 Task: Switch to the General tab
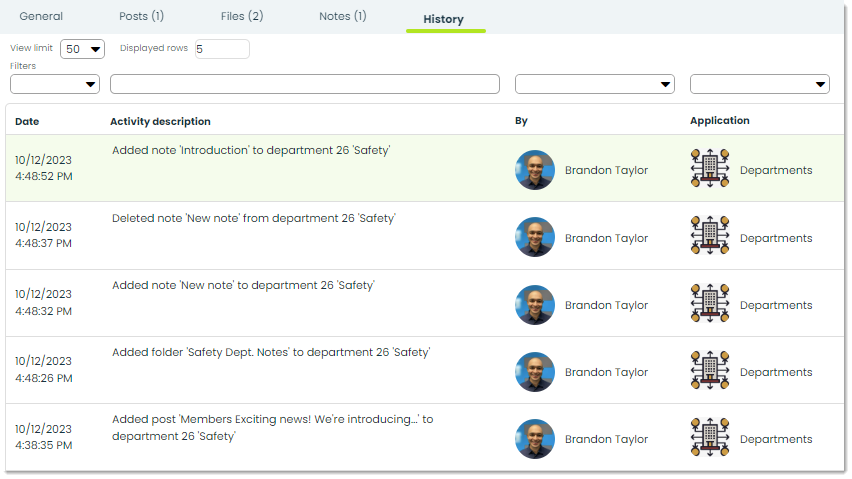(x=41, y=16)
